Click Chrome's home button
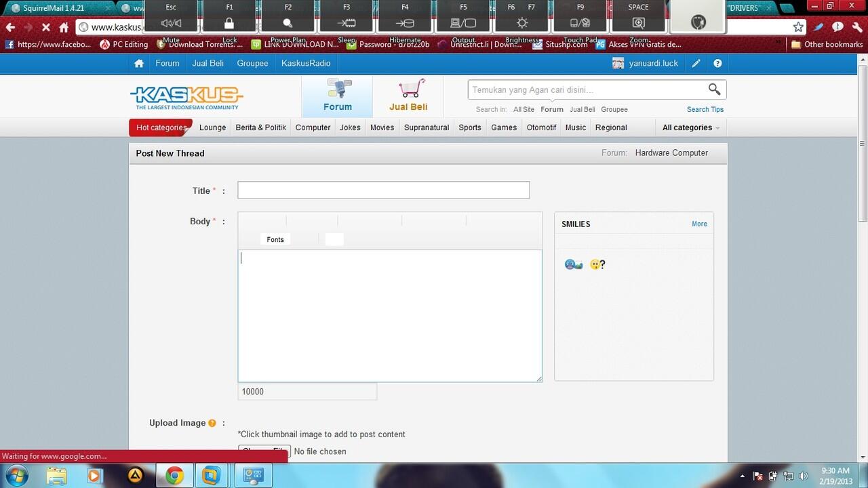 [x=64, y=27]
